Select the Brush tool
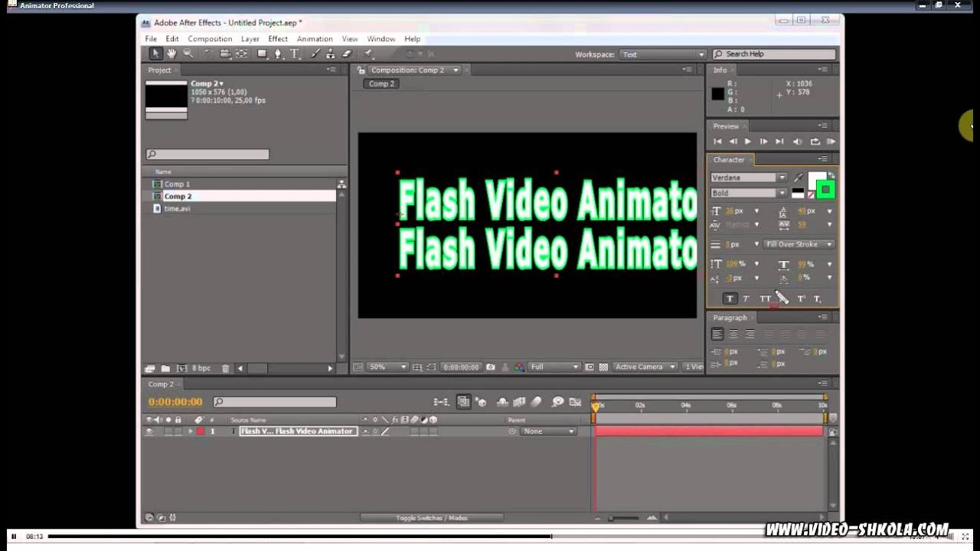This screenshot has width=980, height=551. [x=315, y=54]
